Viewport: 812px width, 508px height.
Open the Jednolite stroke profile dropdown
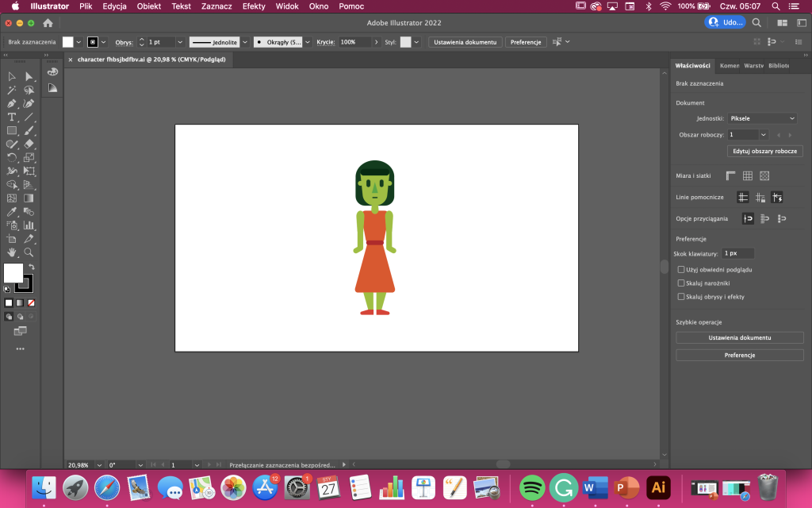pos(245,42)
